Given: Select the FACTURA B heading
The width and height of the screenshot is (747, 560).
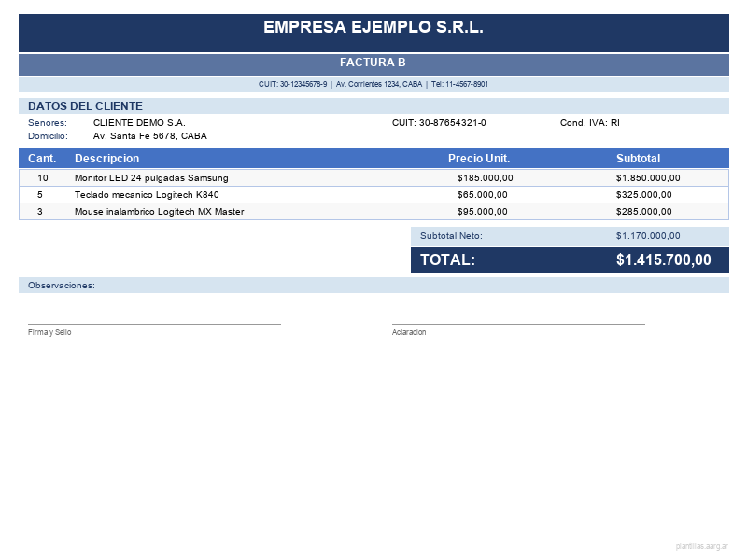Looking at the screenshot, I should (x=373, y=63).
